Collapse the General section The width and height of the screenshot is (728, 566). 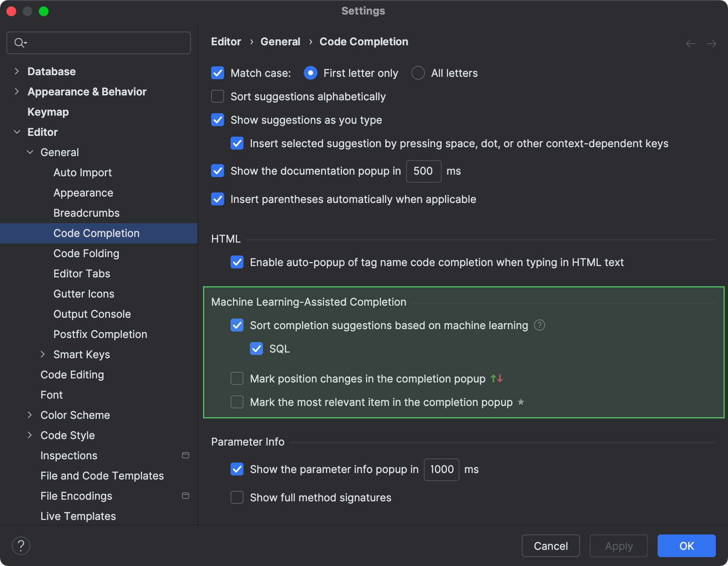[x=30, y=152]
